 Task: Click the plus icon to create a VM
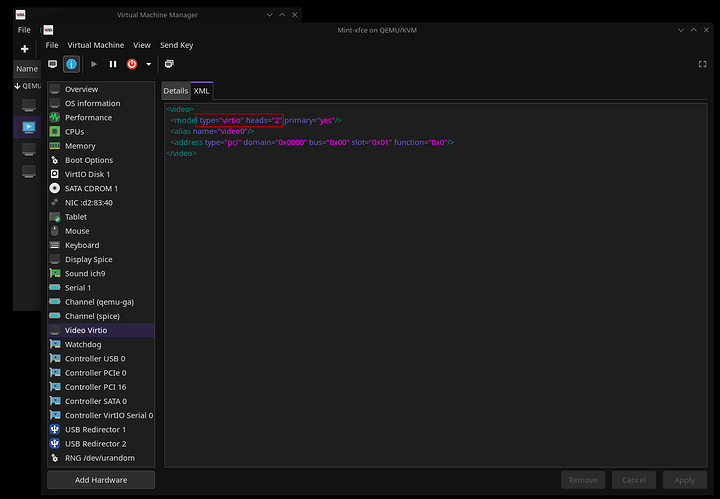click(x=25, y=49)
